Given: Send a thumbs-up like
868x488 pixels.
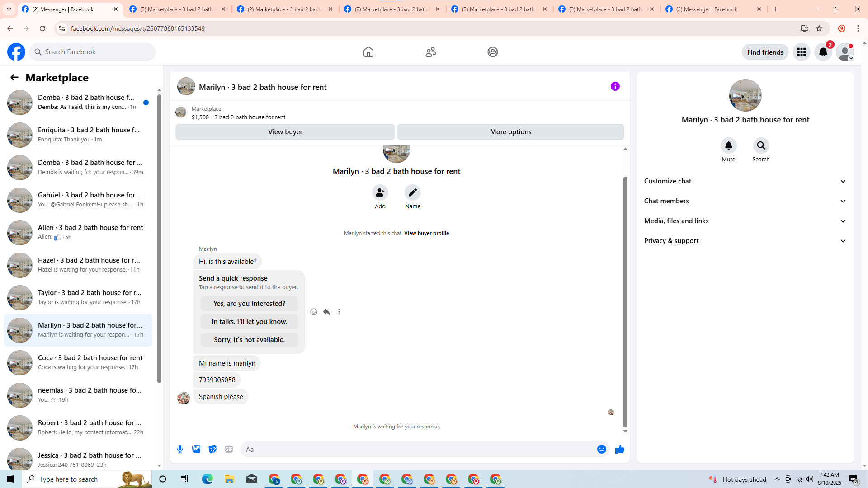Looking at the screenshot, I should [619, 449].
